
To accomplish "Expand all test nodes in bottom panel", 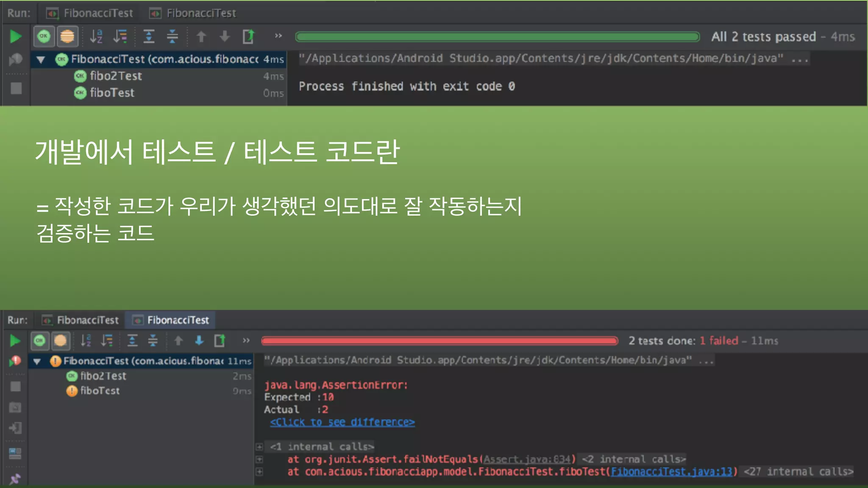I will click(132, 341).
